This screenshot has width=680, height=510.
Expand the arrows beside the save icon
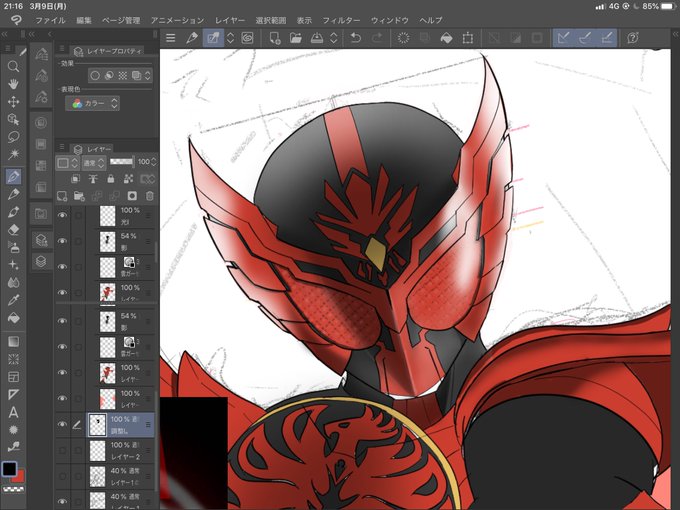[x=333, y=38]
